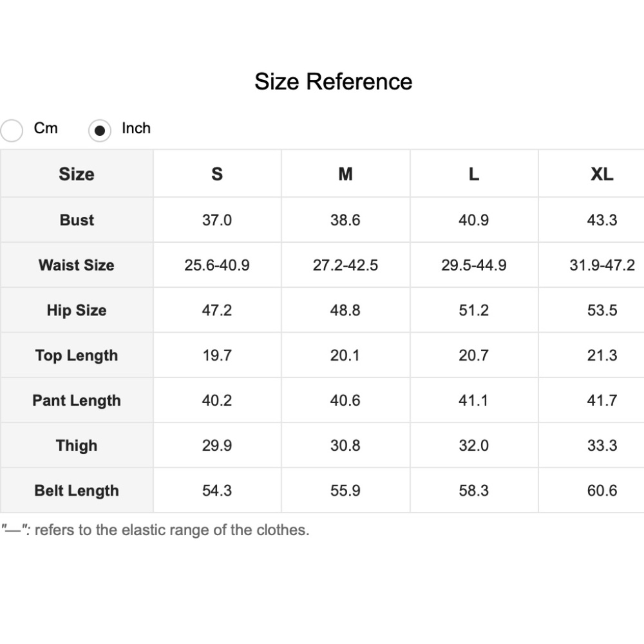Screen dimensions: 644x644
Task: Click the L size column header
Action: [473, 174]
